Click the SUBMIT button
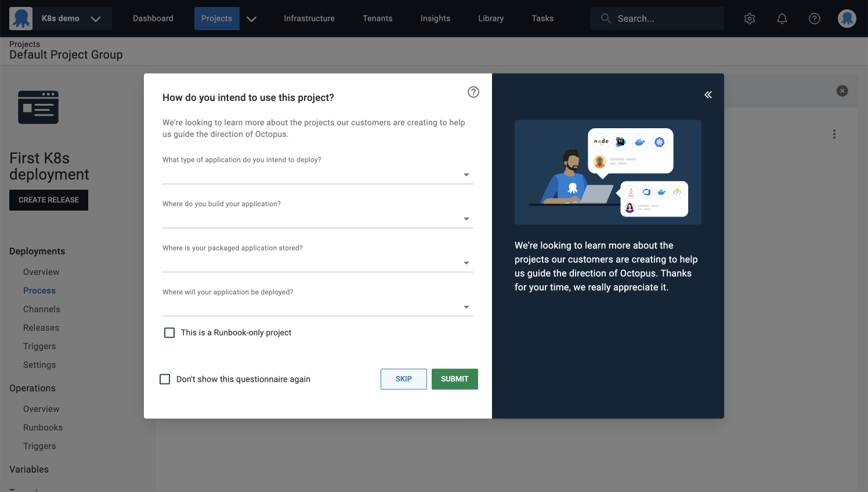868x492 pixels. click(454, 379)
